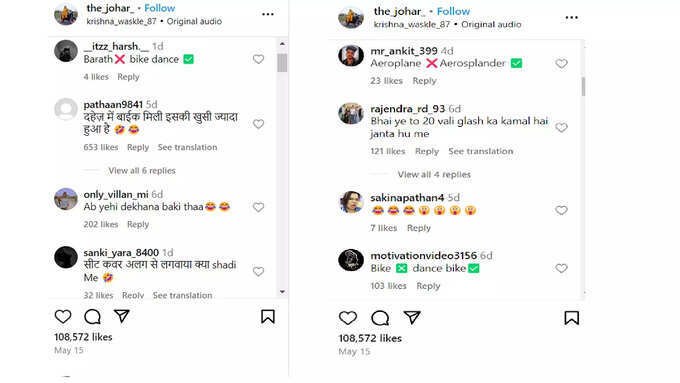The height and width of the screenshot is (383, 680).
Task: Click the left comments scrollbar down arrow
Action: pyautogui.click(x=282, y=292)
